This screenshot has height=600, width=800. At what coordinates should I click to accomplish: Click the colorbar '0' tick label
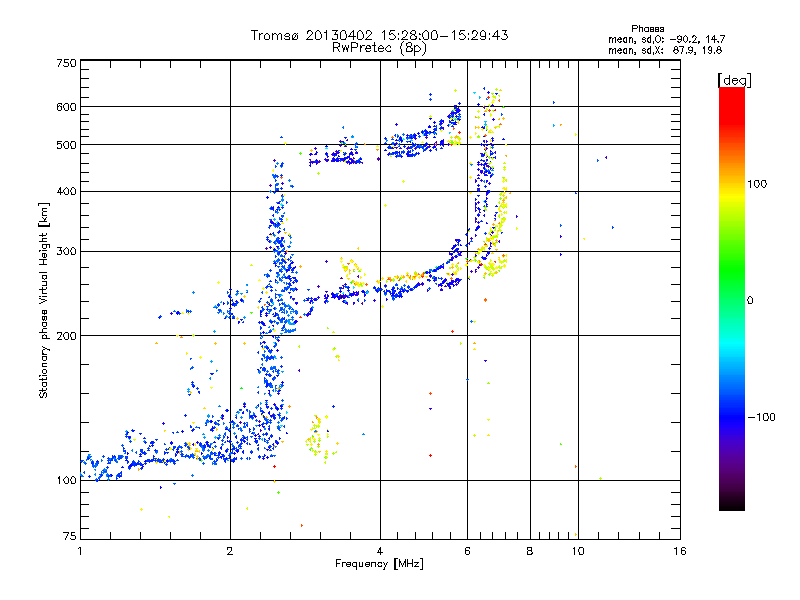(x=750, y=300)
